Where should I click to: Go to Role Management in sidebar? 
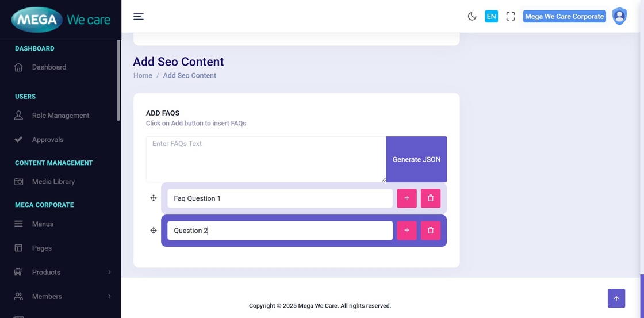click(x=60, y=116)
